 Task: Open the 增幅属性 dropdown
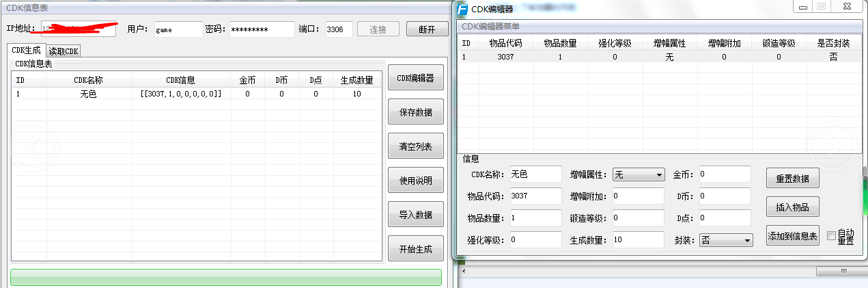[639, 174]
